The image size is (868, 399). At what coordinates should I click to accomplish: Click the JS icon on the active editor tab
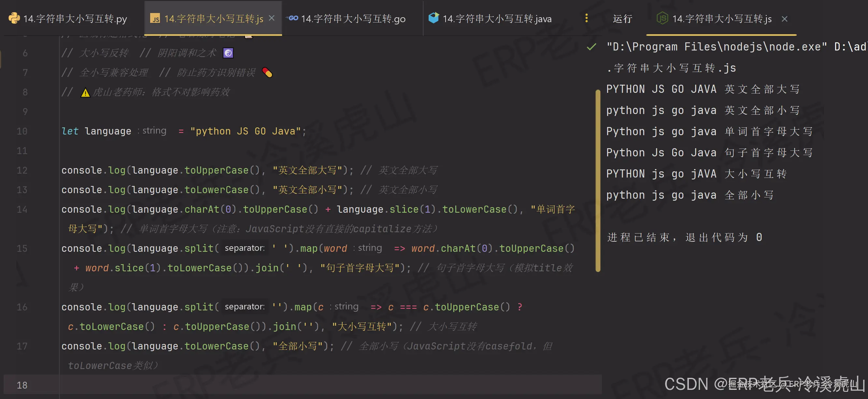156,18
